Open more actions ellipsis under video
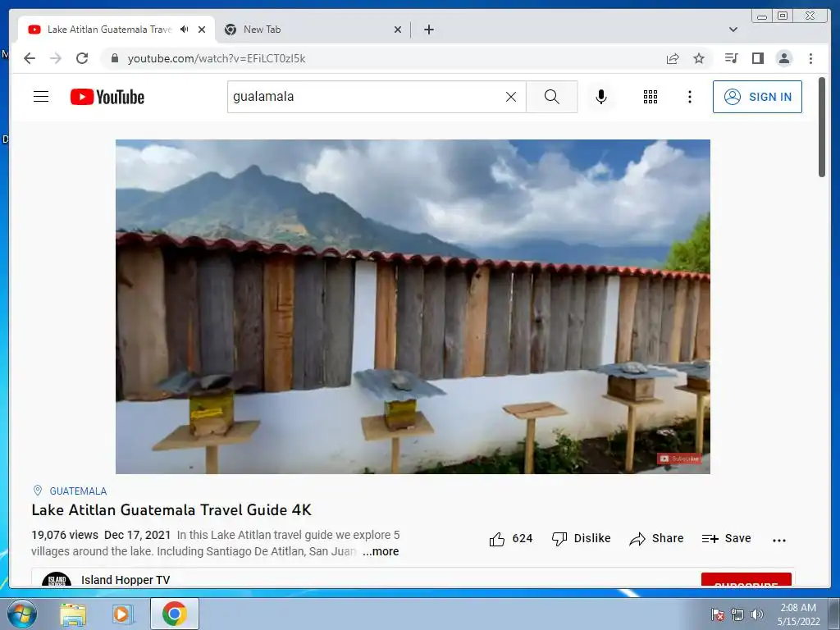The image size is (840, 630). click(779, 540)
